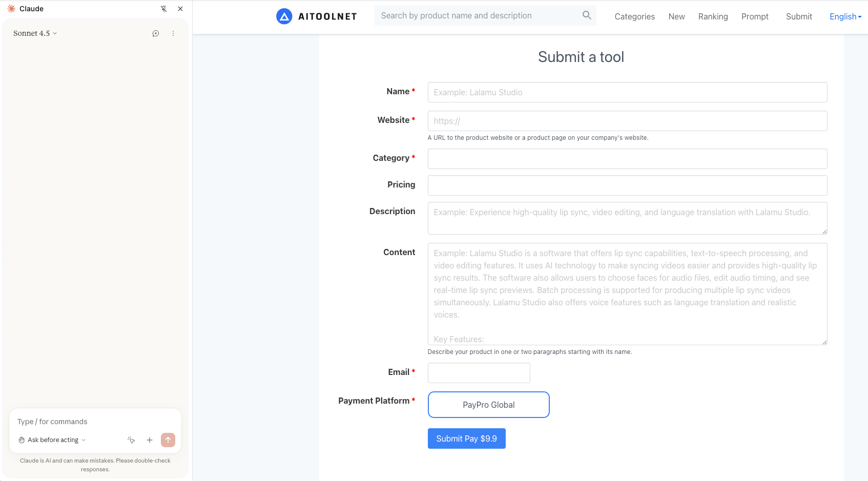Click the Submit Pay $9.9 button
This screenshot has width=868, height=481.
click(x=466, y=438)
